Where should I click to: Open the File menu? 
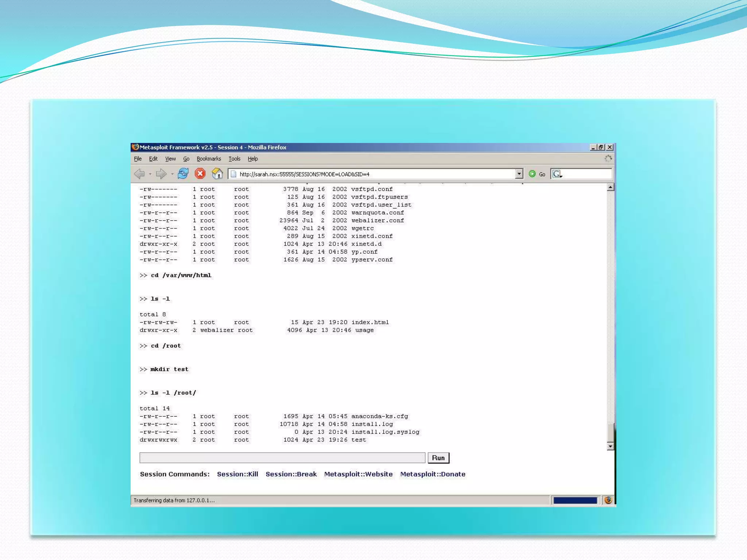(138, 159)
